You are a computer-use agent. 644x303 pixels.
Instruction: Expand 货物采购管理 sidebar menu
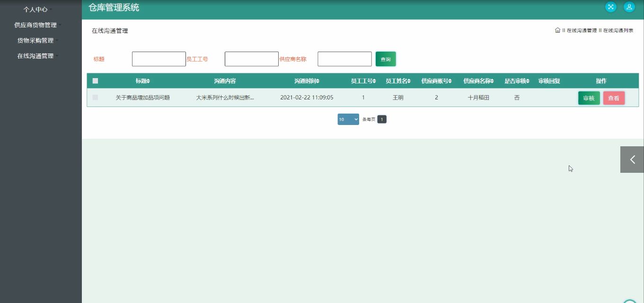coord(38,41)
